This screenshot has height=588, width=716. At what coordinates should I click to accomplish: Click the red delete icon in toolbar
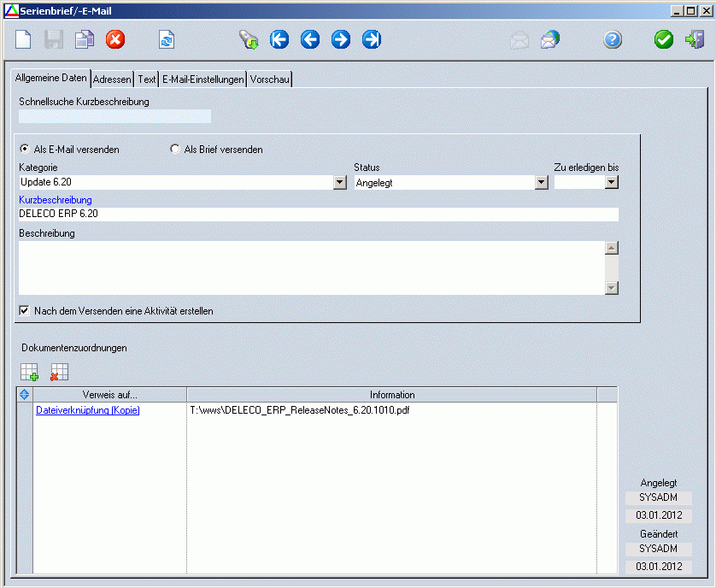(114, 39)
